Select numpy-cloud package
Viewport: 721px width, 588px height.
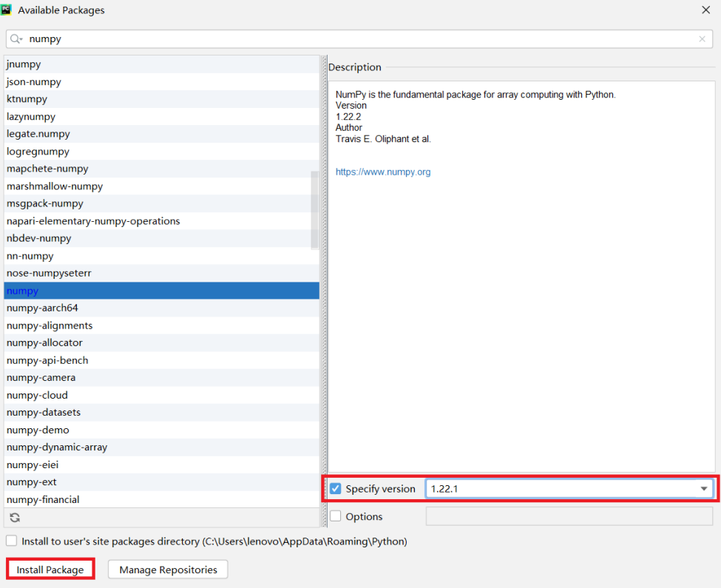point(161,395)
